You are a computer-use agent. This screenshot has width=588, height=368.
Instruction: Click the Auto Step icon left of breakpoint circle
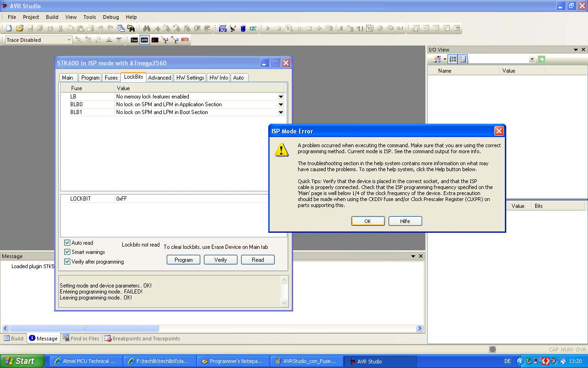pyautogui.click(x=370, y=28)
